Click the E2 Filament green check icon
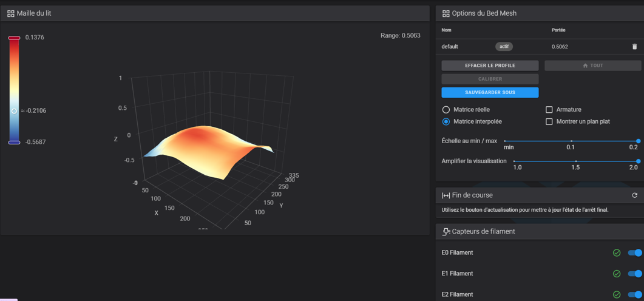 point(617,294)
